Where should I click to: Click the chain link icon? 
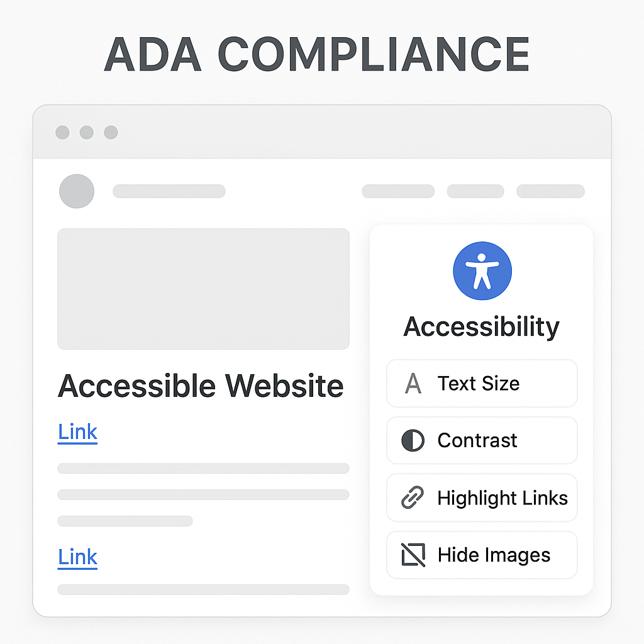(413, 497)
